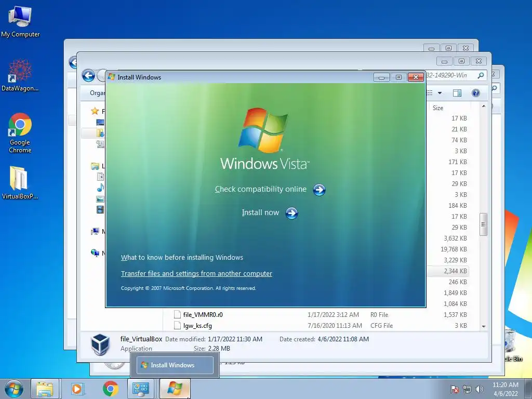Click the VirtualBox details pane icon

[100, 344]
